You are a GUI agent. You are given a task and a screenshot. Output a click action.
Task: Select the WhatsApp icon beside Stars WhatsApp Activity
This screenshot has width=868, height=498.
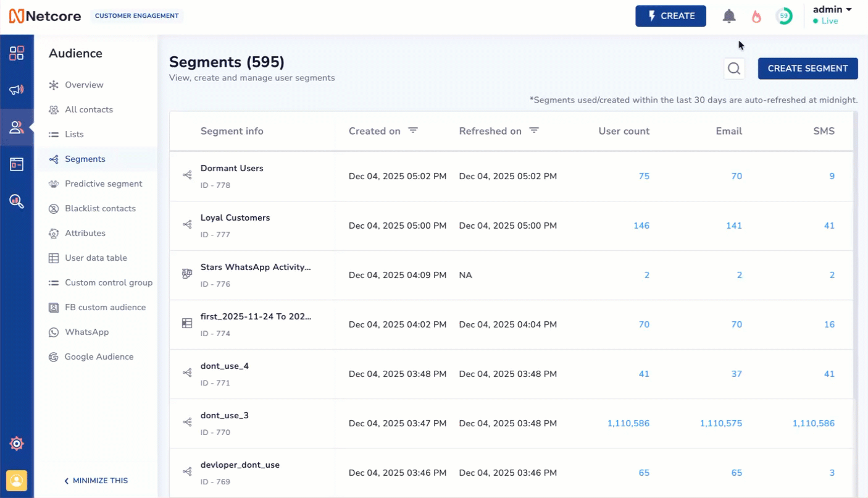tap(186, 274)
